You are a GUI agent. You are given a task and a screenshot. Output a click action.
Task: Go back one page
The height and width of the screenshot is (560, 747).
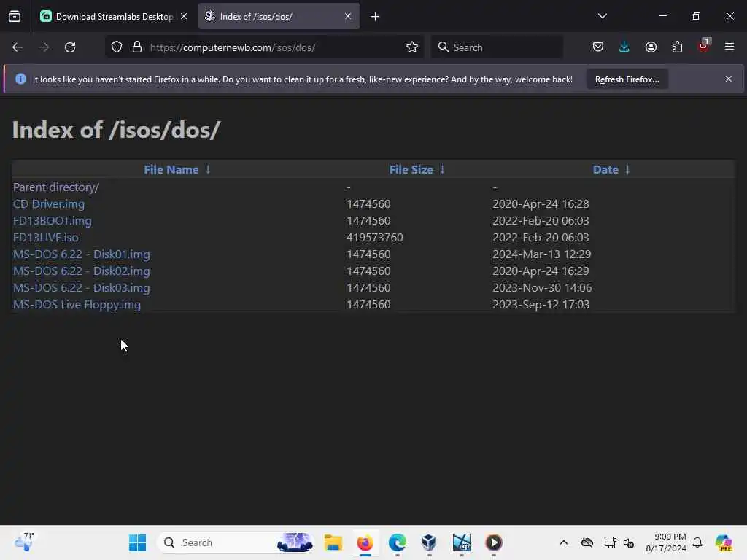pos(18,47)
